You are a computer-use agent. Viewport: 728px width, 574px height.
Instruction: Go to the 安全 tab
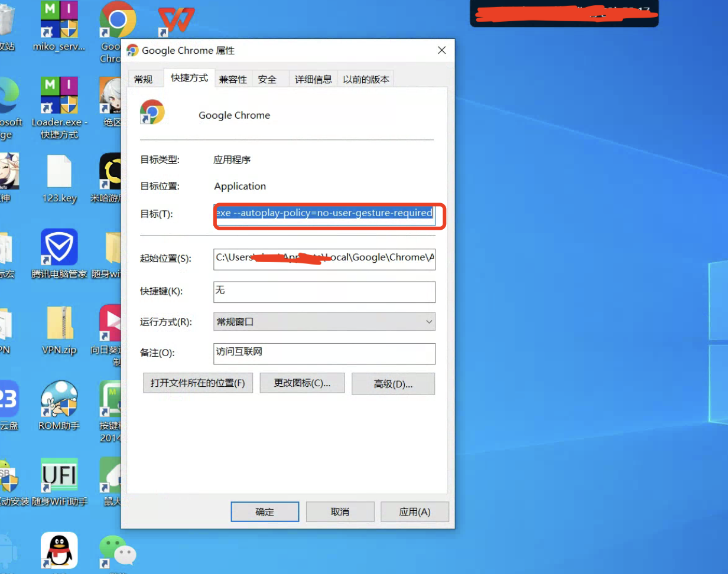[x=267, y=79]
